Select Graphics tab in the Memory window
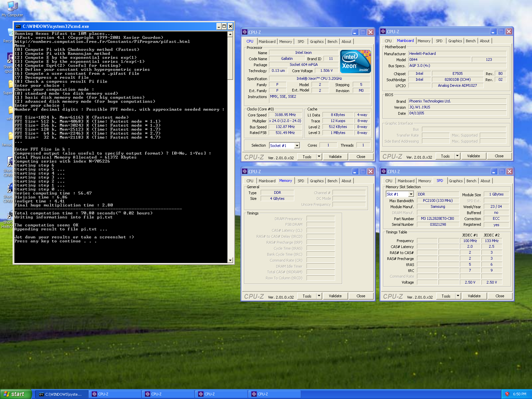 tap(317, 181)
